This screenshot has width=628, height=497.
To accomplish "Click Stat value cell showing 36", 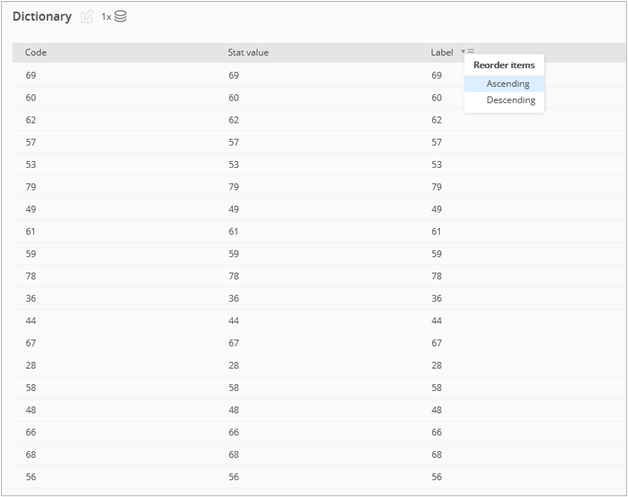I will 233,298.
